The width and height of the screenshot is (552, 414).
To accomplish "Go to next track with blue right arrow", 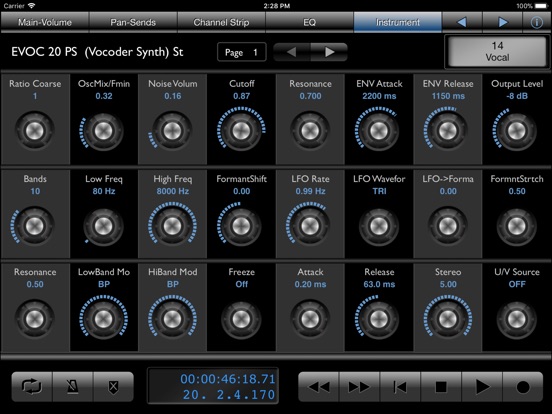I will tap(503, 22).
